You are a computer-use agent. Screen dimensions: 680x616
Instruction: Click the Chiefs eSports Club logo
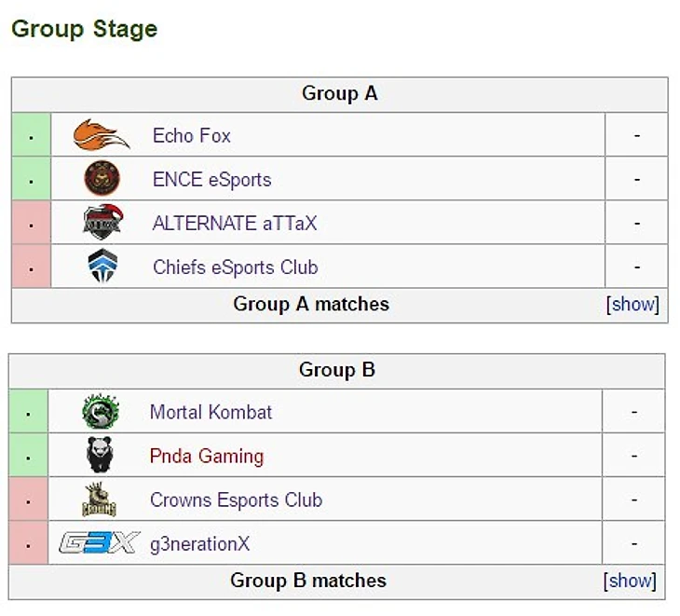(102, 267)
